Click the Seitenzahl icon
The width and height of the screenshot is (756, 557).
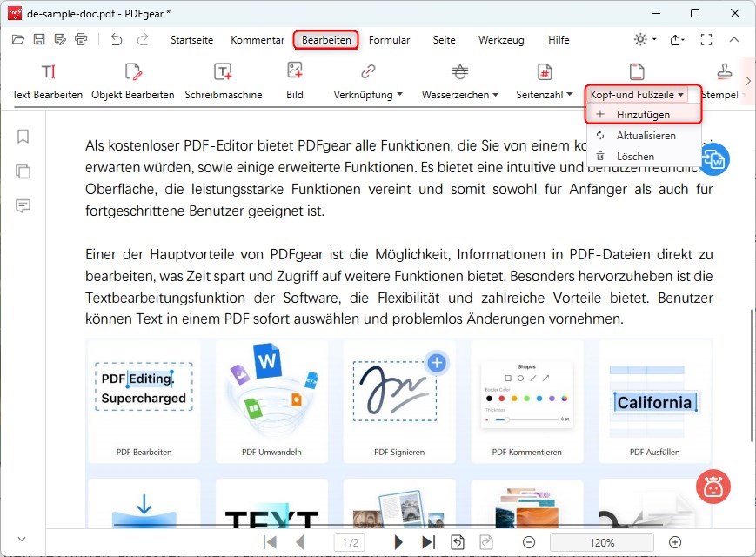coord(545,72)
